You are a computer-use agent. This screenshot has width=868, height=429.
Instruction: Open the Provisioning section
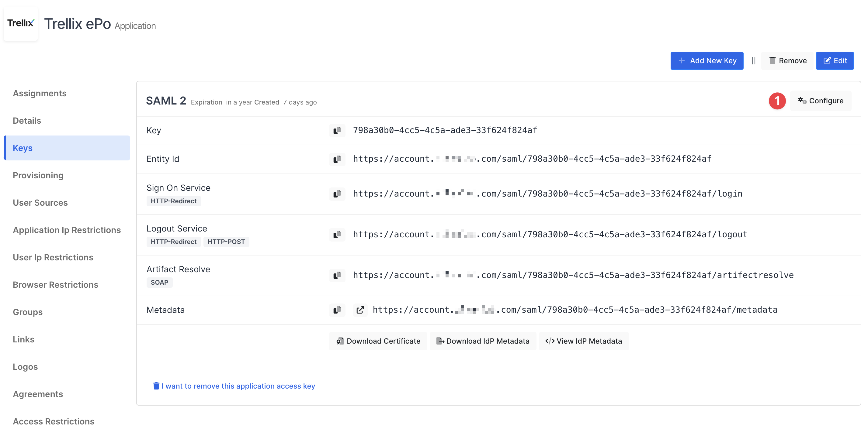tap(38, 175)
